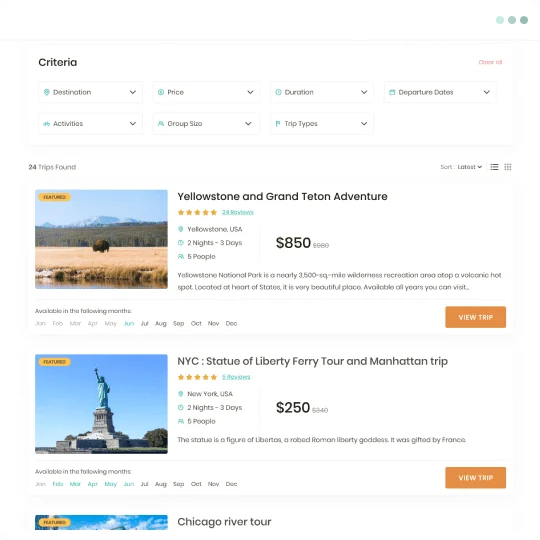
Task: Click the Destination pin icon in filter
Action: pos(46,92)
